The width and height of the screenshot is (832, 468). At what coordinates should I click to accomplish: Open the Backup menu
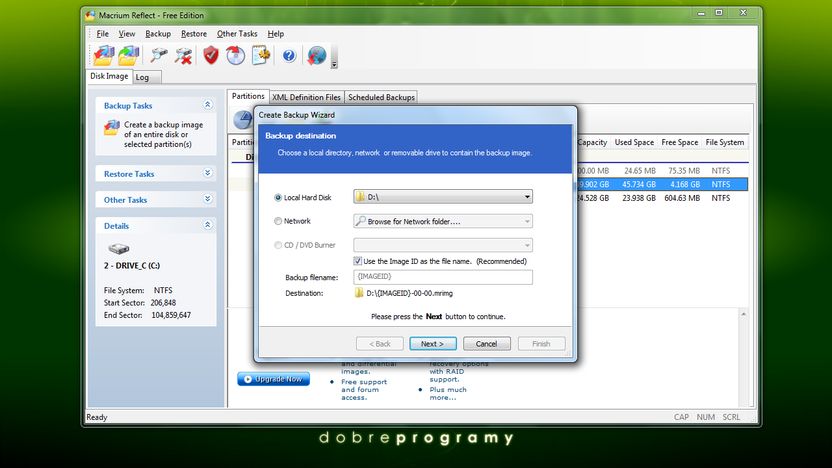pos(158,33)
